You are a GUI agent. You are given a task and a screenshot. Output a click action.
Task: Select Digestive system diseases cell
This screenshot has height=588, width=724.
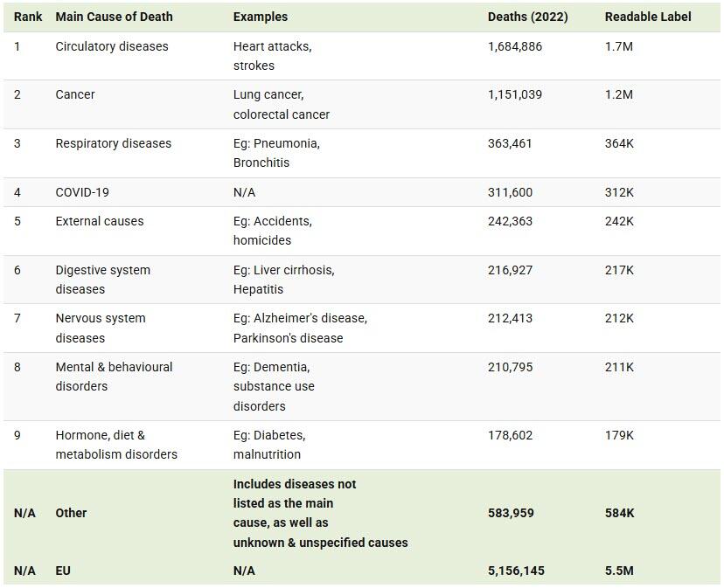click(102, 280)
